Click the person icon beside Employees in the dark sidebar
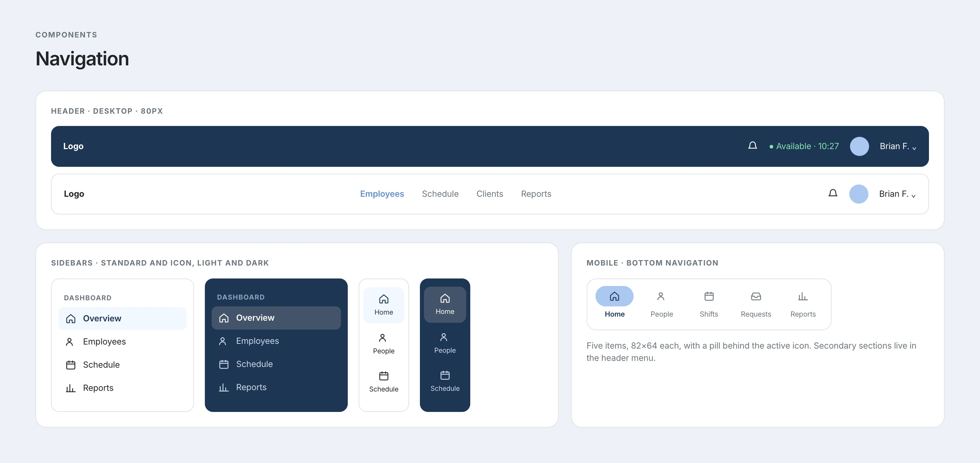This screenshot has height=463, width=980. point(223,341)
